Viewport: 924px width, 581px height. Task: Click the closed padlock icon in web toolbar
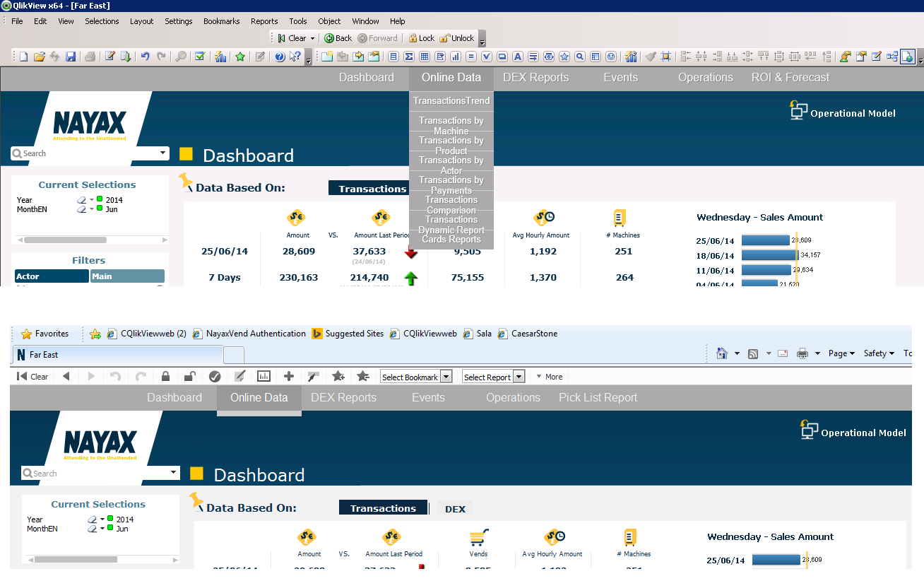(x=165, y=377)
